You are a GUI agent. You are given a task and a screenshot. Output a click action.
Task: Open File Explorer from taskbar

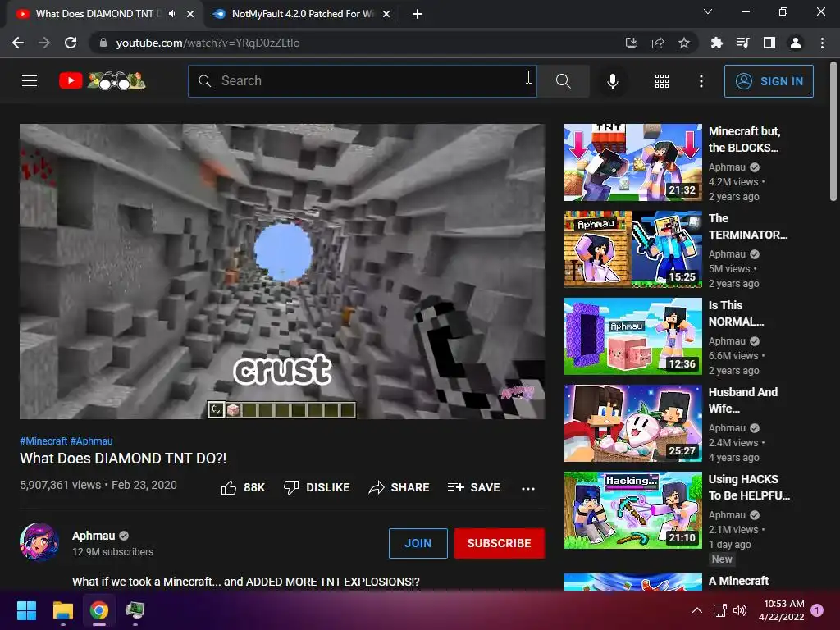click(62, 610)
